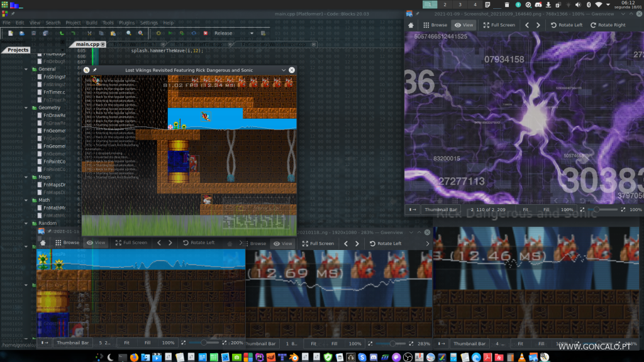Open the Release build target dropdown
Screen dimensions: 644x362
tap(252, 33)
